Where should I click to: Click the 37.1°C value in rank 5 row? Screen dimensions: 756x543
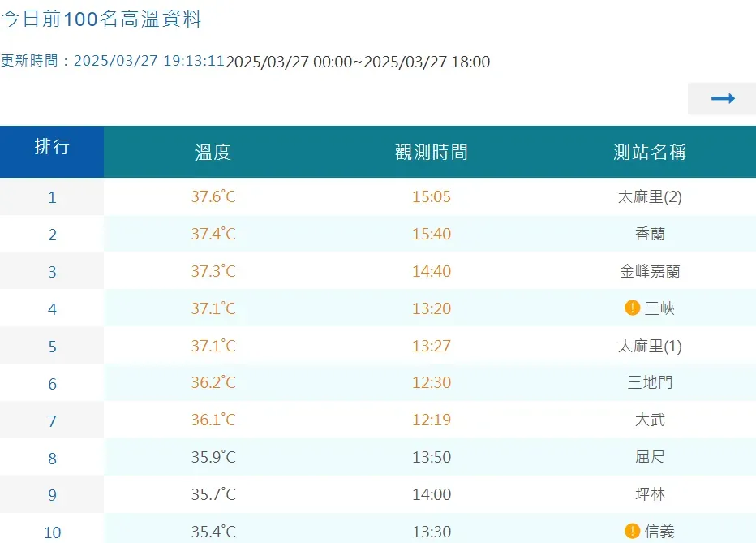click(213, 346)
